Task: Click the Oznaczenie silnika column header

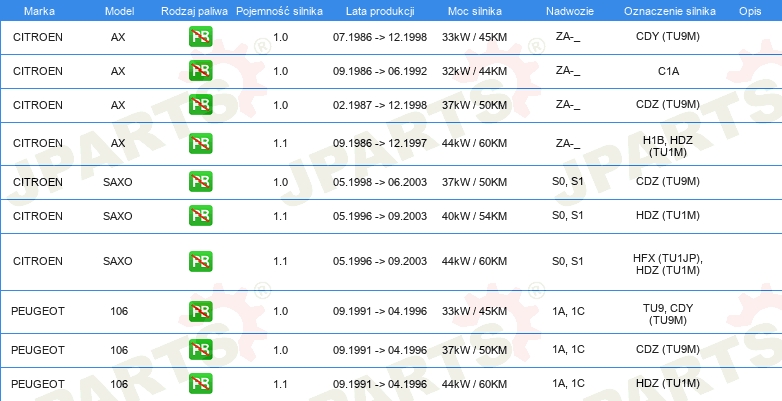Action: (669, 11)
